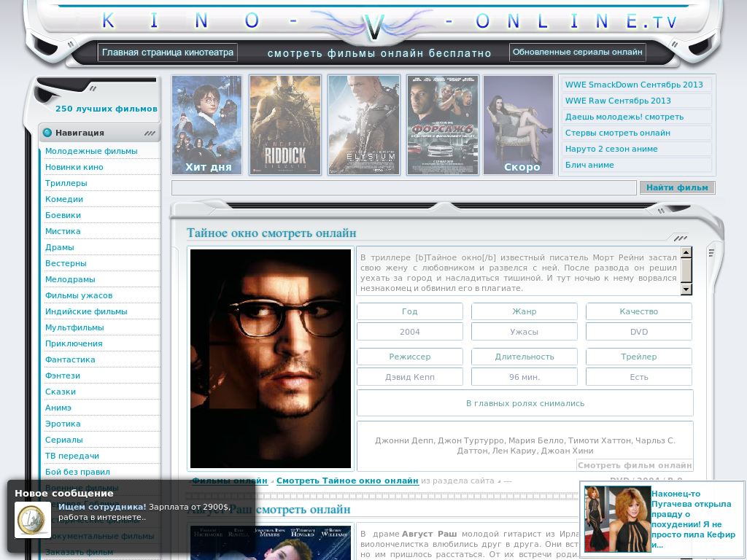
Task: Click the Смотреть фильм онлайн button
Action: tap(635, 465)
